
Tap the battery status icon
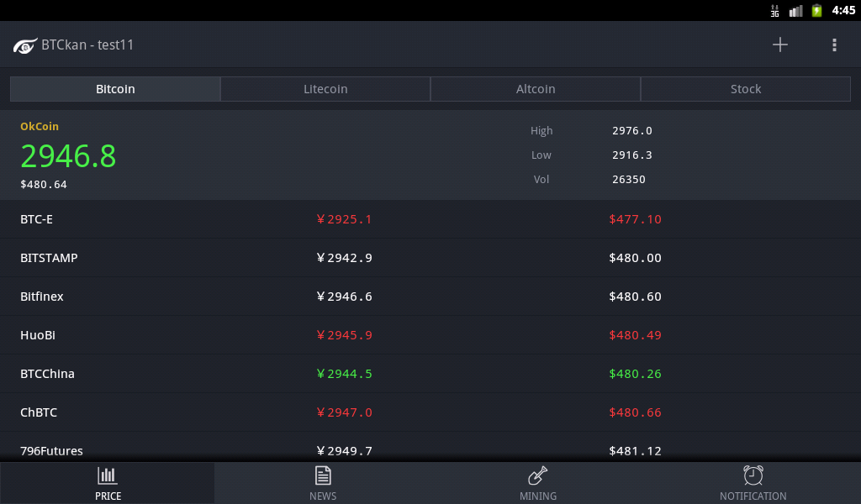pyautogui.click(x=816, y=10)
